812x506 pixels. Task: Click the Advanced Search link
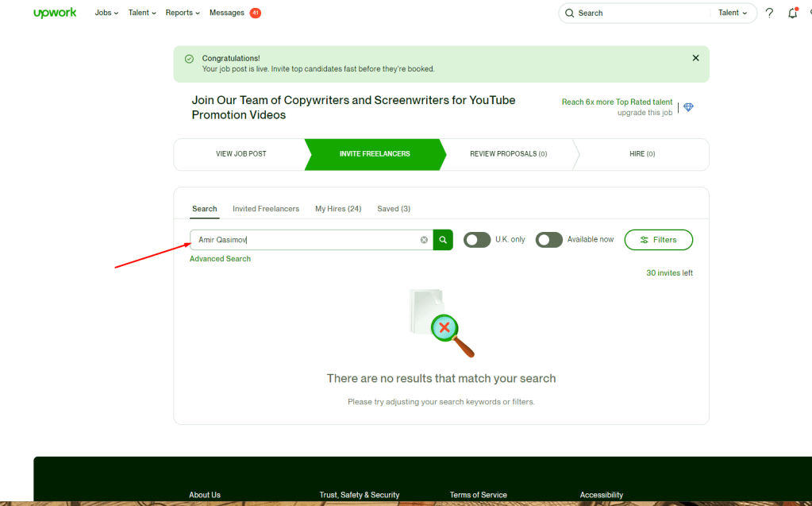click(x=220, y=259)
